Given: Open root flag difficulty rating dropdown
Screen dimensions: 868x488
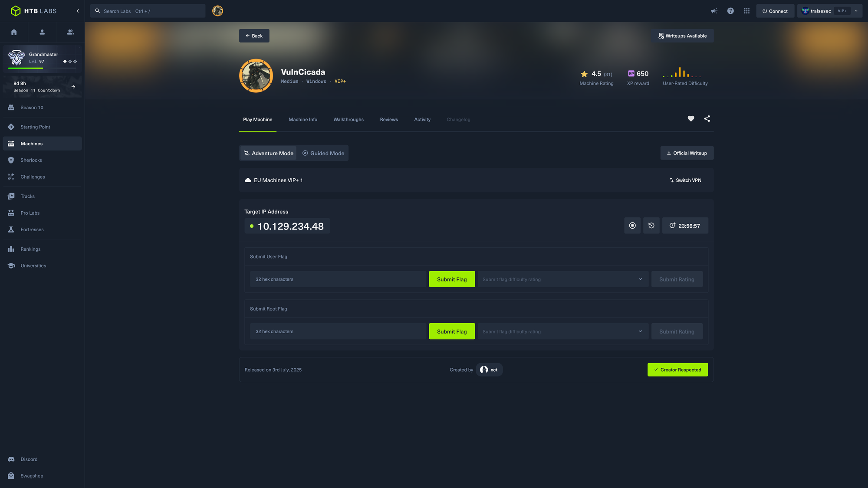Looking at the screenshot, I should [x=563, y=331].
